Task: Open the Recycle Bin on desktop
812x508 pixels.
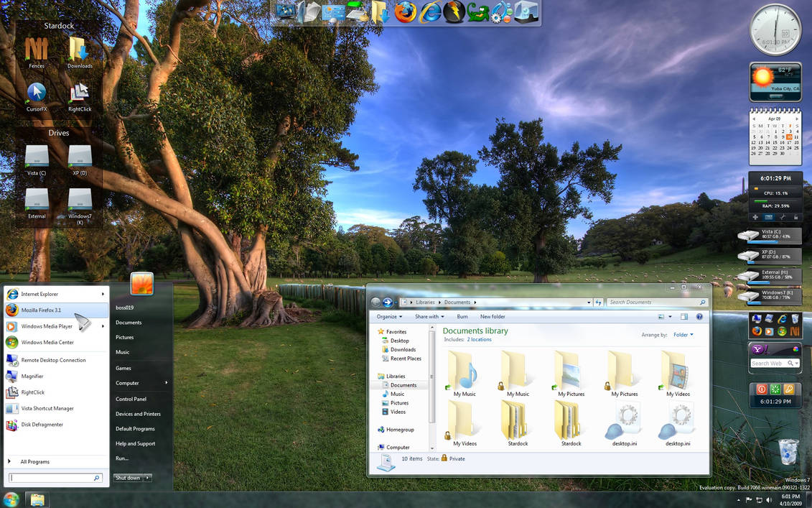Action: coord(788,451)
